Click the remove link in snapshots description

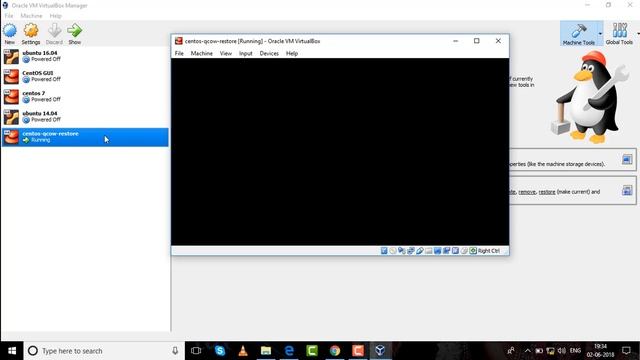point(527,192)
